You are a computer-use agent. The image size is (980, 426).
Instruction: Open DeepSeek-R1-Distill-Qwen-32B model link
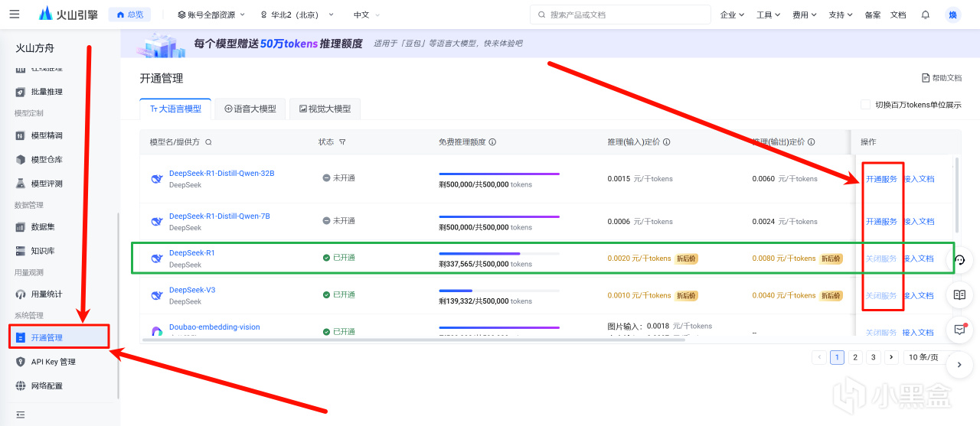pos(221,173)
